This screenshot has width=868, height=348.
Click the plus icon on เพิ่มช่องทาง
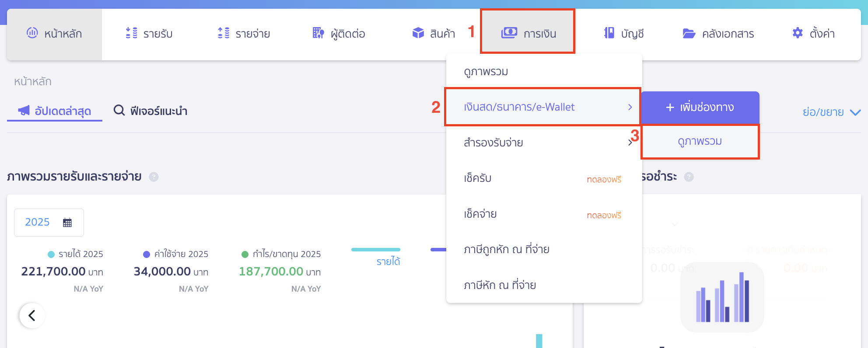click(670, 107)
